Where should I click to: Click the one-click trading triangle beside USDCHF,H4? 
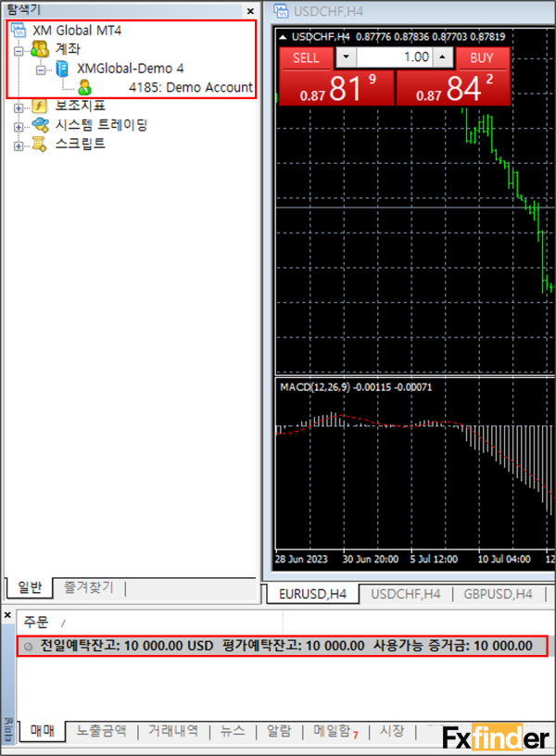(x=283, y=37)
